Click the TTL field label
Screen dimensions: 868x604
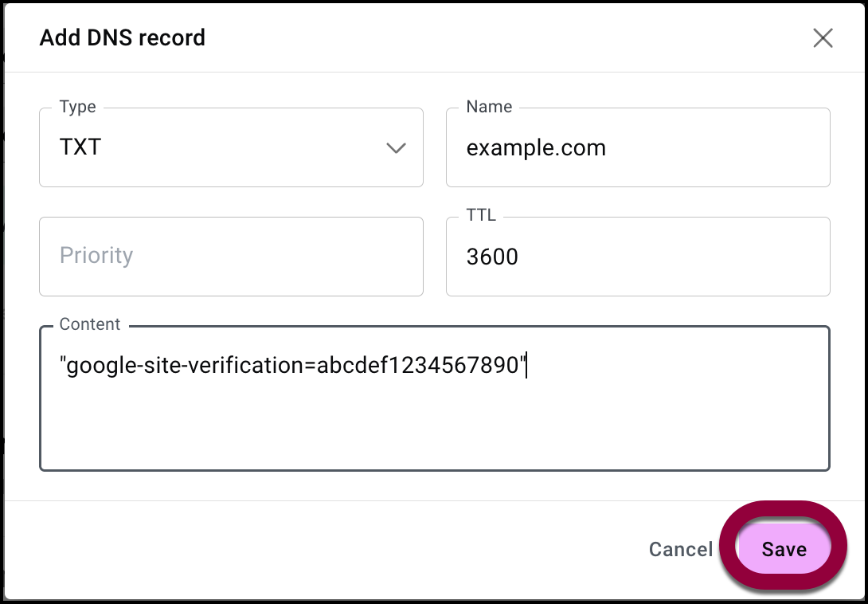click(481, 215)
